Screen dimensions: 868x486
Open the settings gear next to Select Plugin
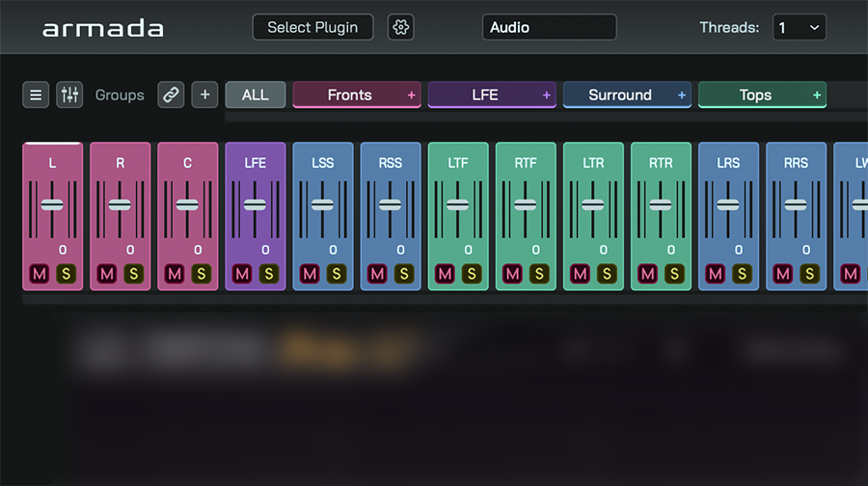pos(400,27)
